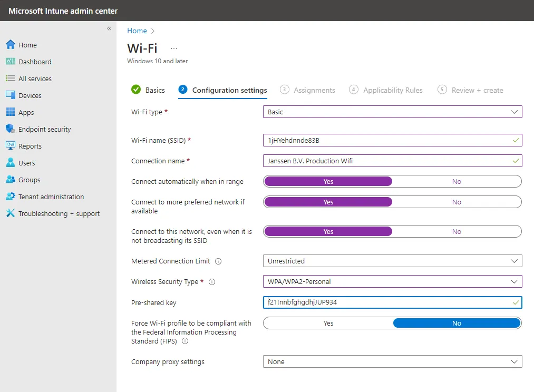Select the Configuration settings tab

[223, 90]
